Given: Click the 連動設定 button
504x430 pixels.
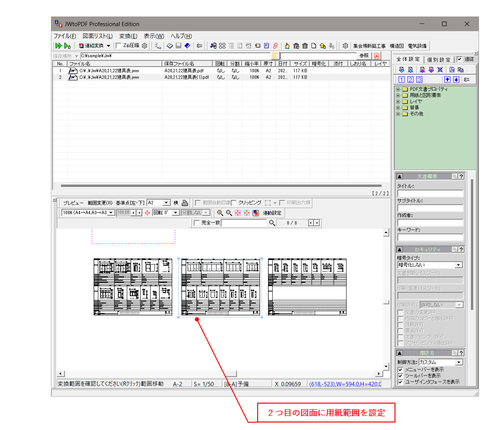Looking at the screenshot, I should pos(272,213).
